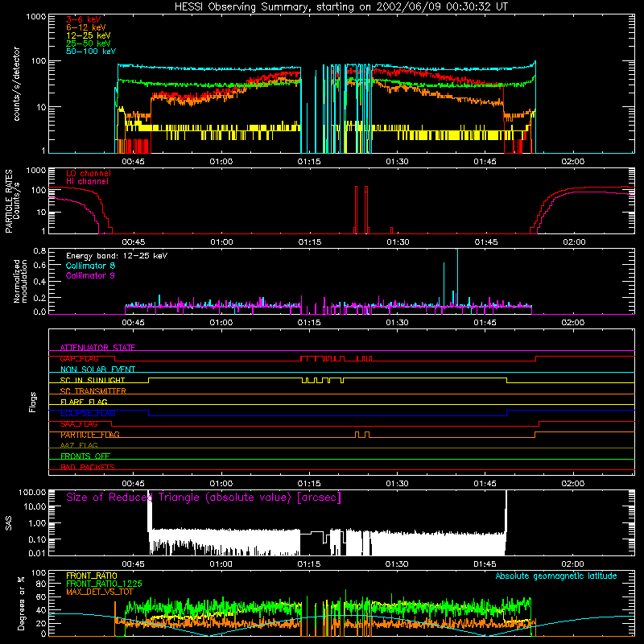The width and height of the screenshot is (644, 644).
Task: Click the SC_TRANSMITTER flag label
Action: click(x=93, y=391)
